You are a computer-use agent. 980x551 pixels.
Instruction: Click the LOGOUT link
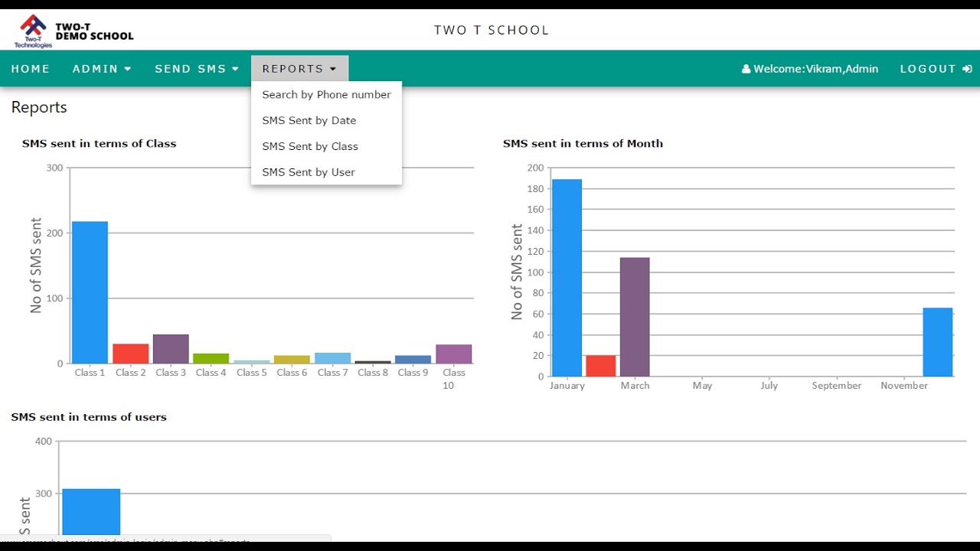click(936, 69)
